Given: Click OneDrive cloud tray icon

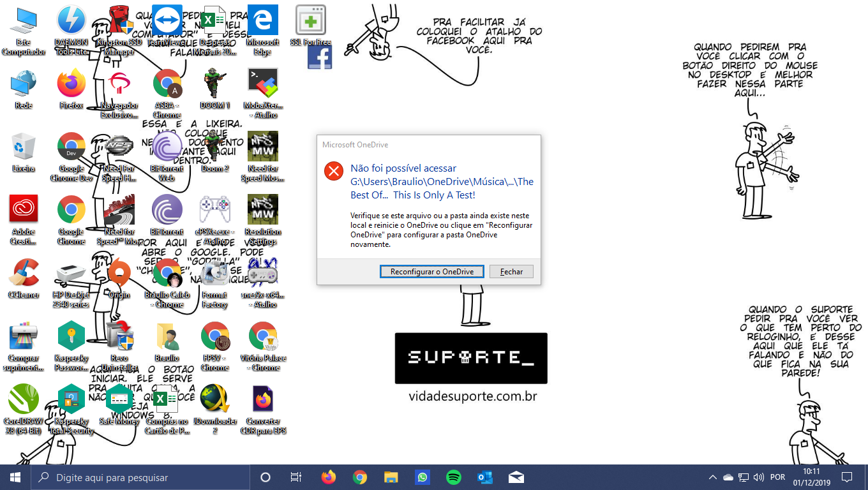Looking at the screenshot, I should click(728, 477).
